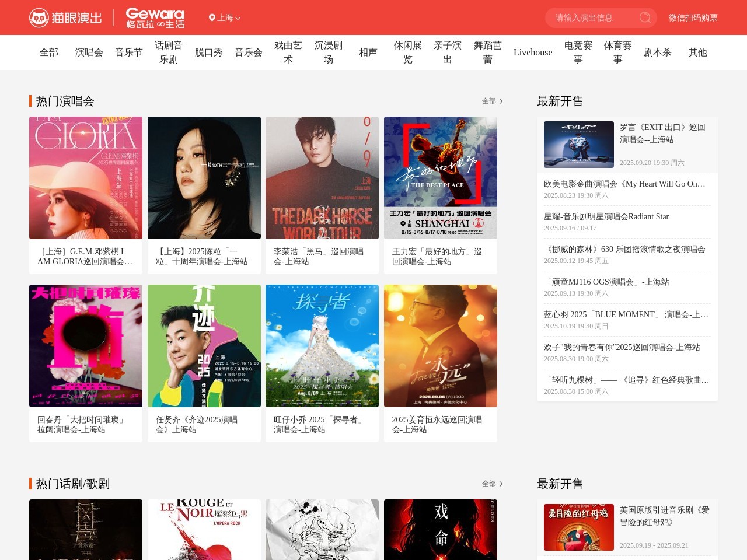The width and height of the screenshot is (747, 560).
Task: Open 蓝心羽 BLUE MOMENT concert link
Action: tap(626, 315)
